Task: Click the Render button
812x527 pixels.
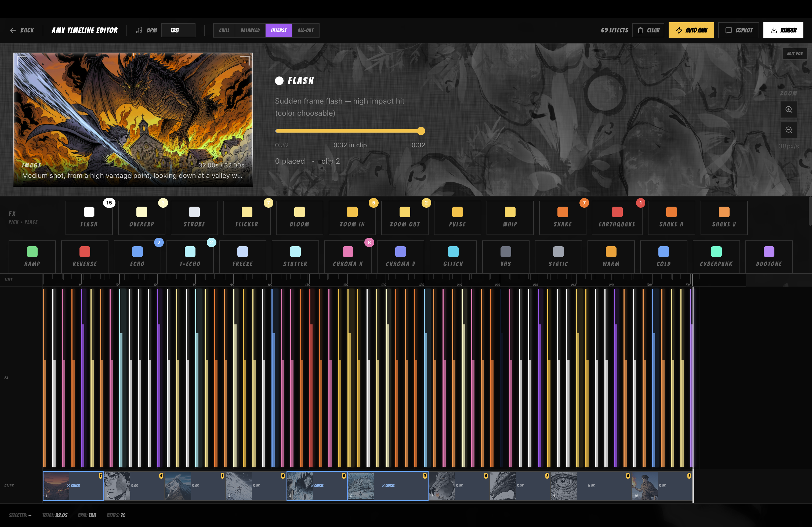Action: (783, 30)
